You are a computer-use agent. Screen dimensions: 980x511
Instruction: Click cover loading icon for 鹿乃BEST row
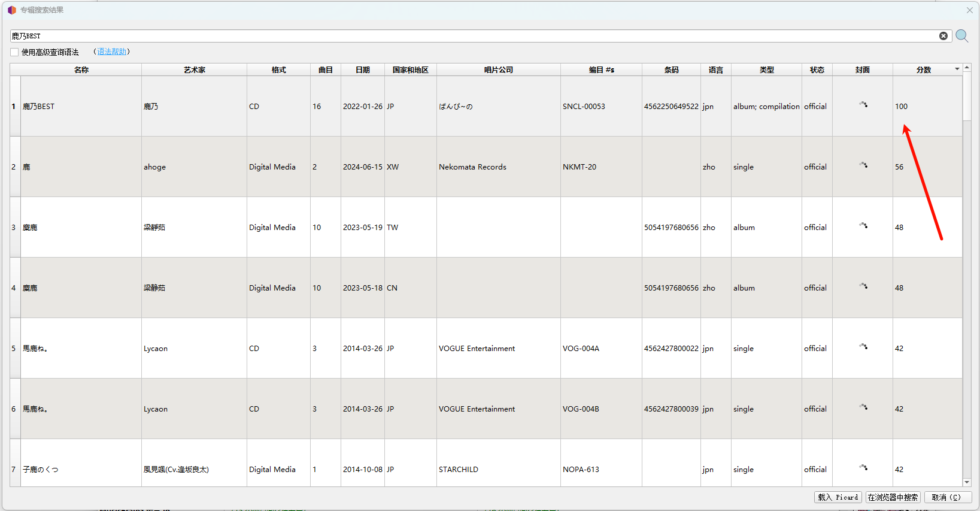coord(863,105)
